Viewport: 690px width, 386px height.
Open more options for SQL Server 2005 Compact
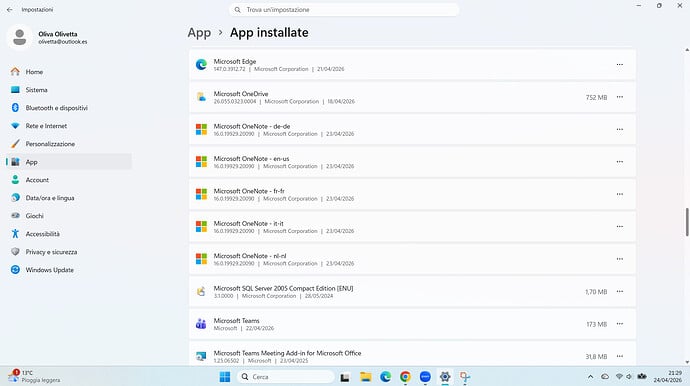point(620,291)
